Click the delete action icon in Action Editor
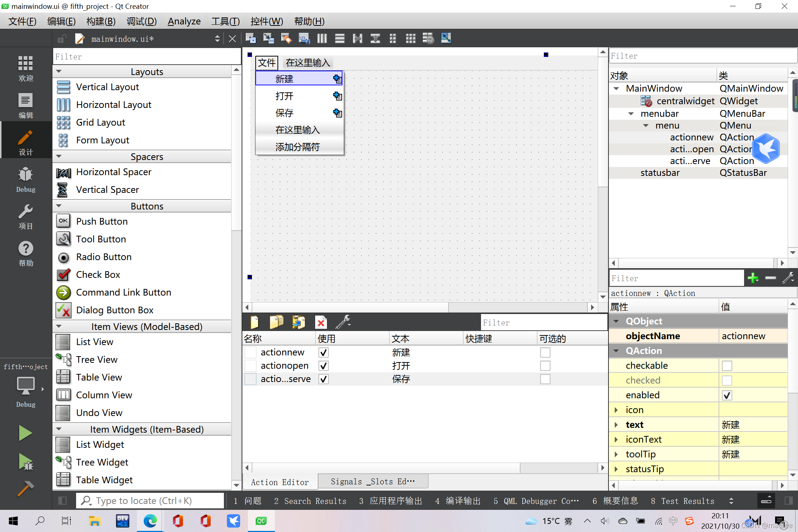The width and height of the screenshot is (798, 532). pos(321,323)
